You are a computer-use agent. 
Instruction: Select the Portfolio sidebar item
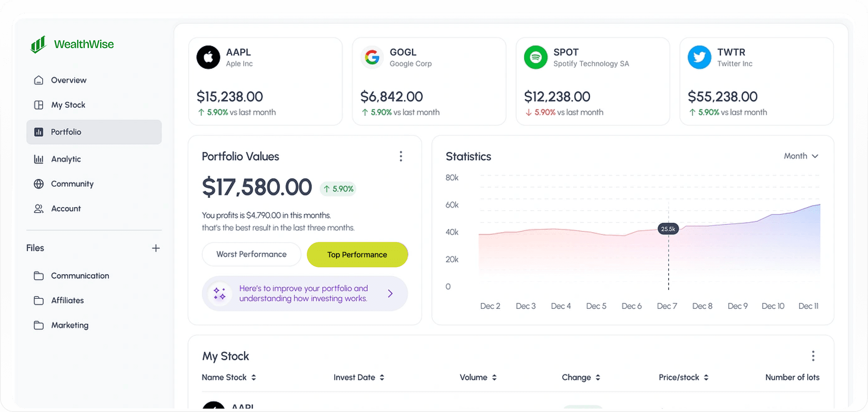(94, 132)
